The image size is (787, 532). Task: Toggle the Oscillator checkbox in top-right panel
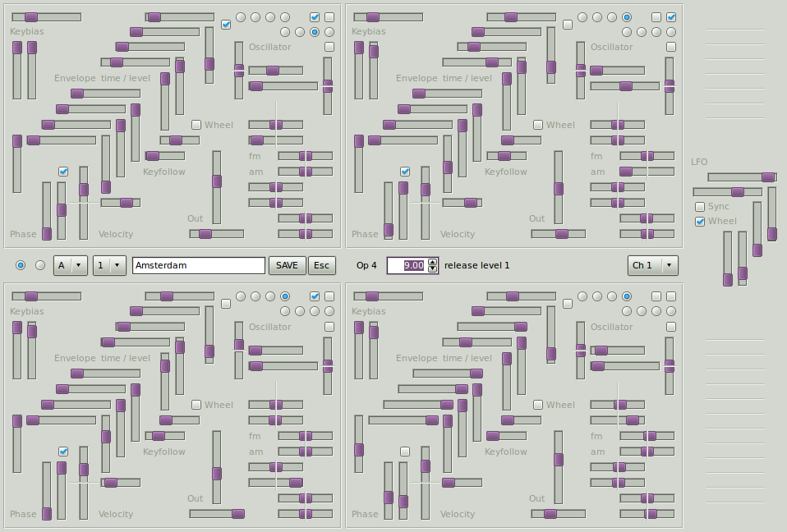pos(671,47)
